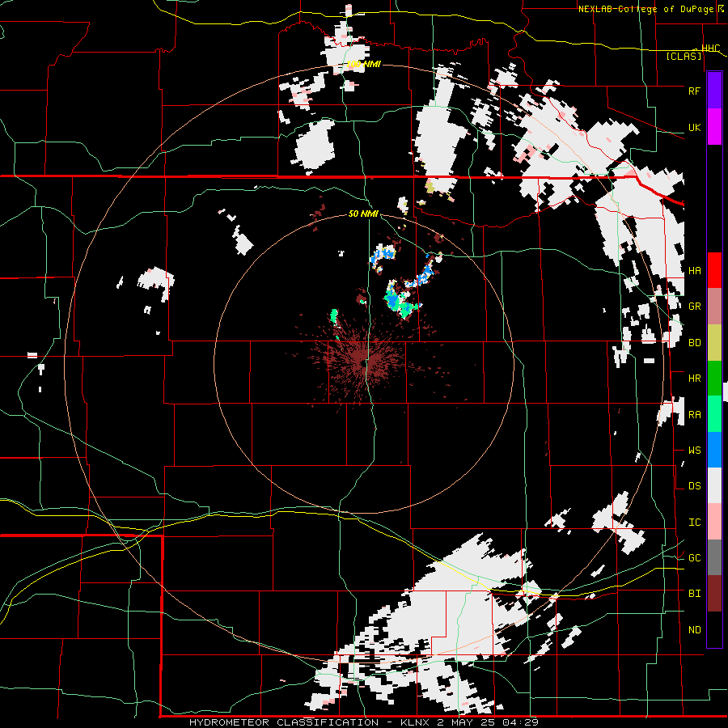
Task: Click the HYDROMETEOR CLASSIFICATION title text
Action: (x=284, y=722)
